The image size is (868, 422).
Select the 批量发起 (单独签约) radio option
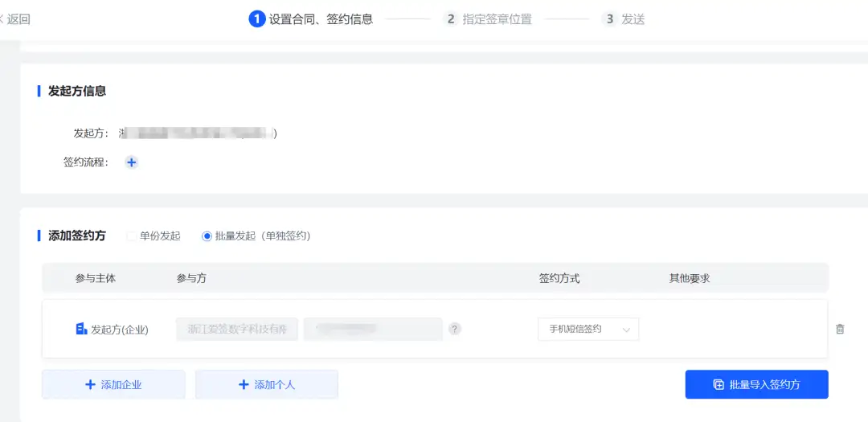pyautogui.click(x=256, y=236)
